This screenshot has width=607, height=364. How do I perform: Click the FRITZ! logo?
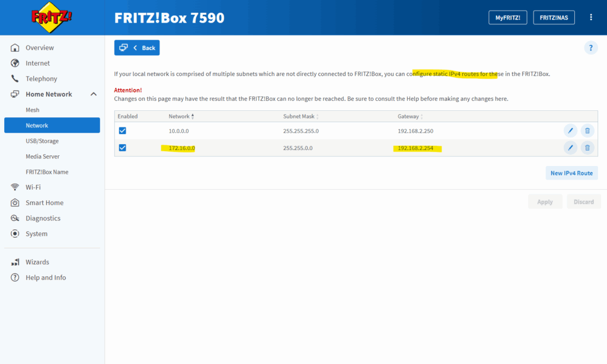tap(52, 17)
